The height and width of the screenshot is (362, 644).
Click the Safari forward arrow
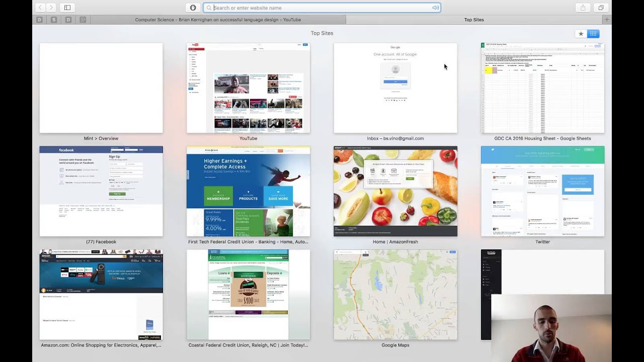click(51, 8)
